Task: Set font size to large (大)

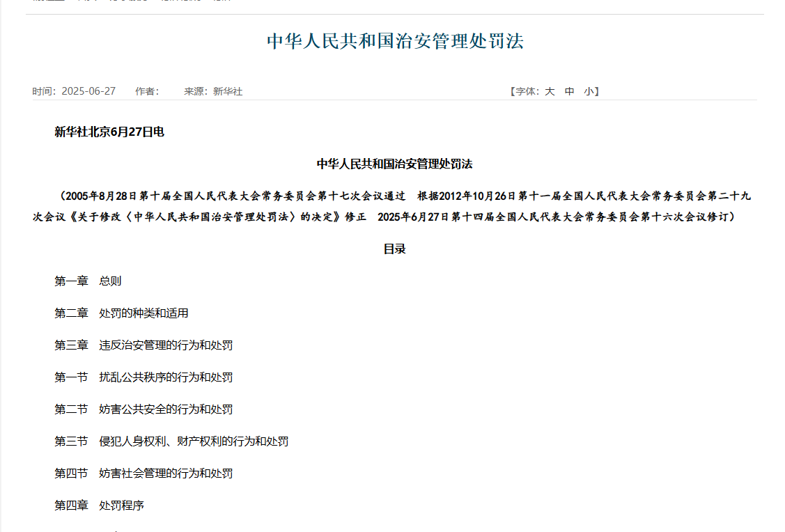Action: [x=550, y=91]
